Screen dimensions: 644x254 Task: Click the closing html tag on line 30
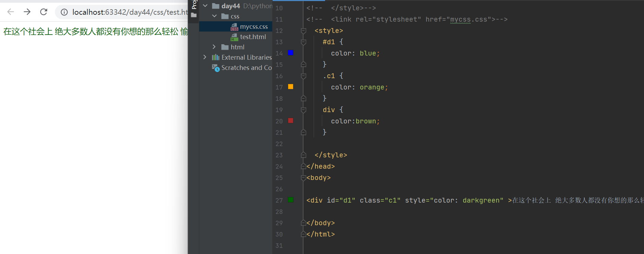(x=321, y=234)
